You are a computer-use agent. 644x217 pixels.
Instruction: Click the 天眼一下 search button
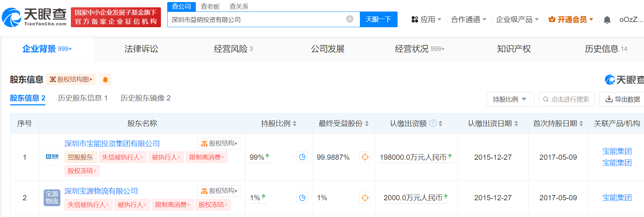(378, 19)
